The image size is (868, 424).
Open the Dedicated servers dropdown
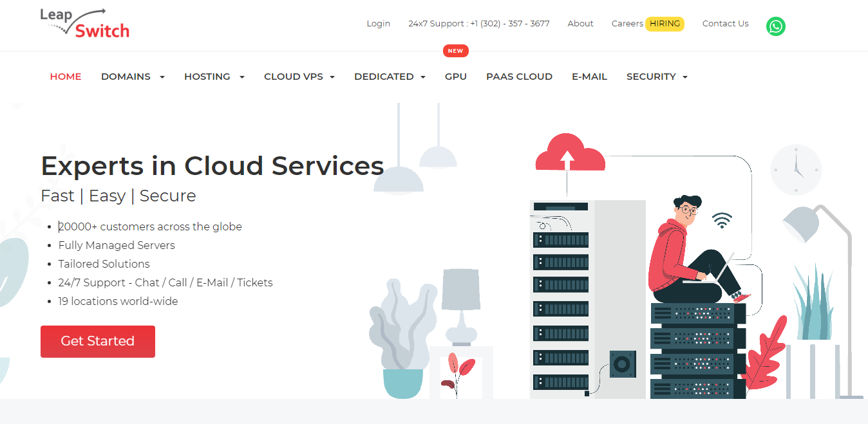(x=390, y=77)
